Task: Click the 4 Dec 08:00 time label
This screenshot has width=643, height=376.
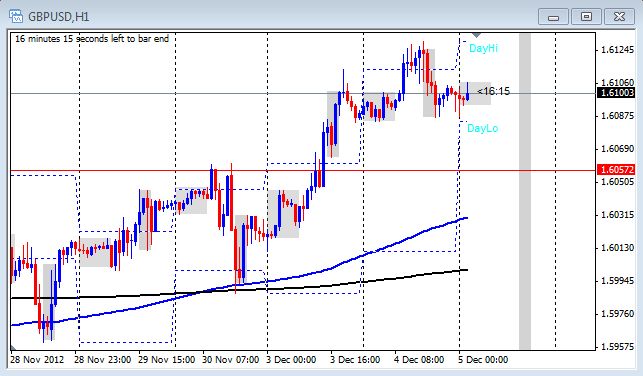Action: click(419, 360)
